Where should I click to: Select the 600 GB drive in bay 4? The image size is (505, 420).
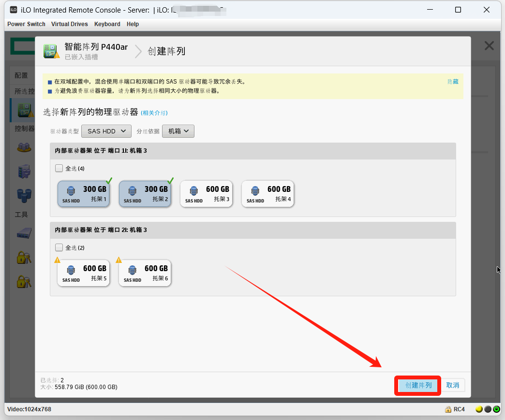268,194
